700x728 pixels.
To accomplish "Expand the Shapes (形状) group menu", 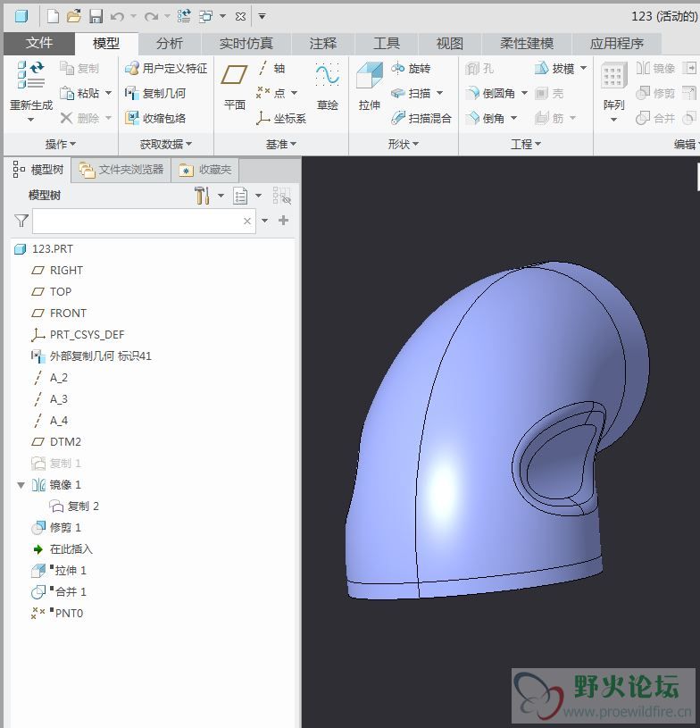I will [404, 144].
